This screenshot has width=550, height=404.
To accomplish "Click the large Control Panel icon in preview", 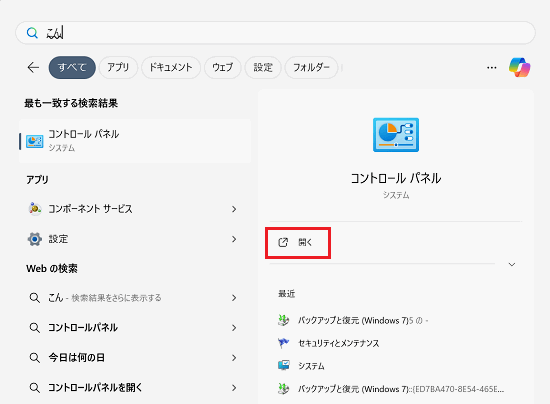I will pos(396,135).
